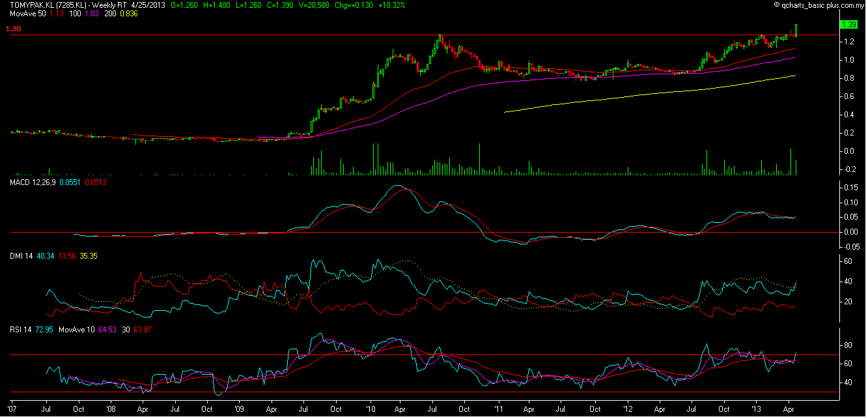Click the TOMYPAK.KL (7285.KL) ticker title
Screen dimensions: 868x419
47,5
